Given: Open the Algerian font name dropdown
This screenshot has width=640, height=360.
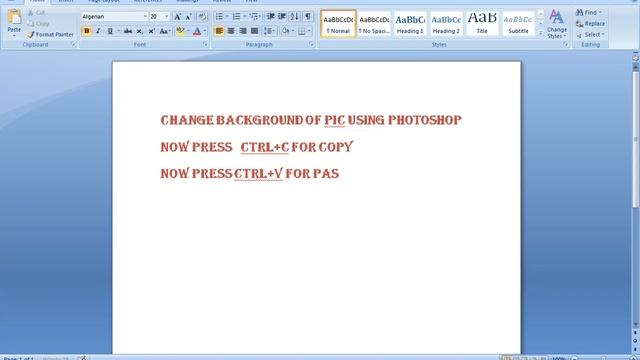Looking at the screenshot, I should pyautogui.click(x=144, y=17).
